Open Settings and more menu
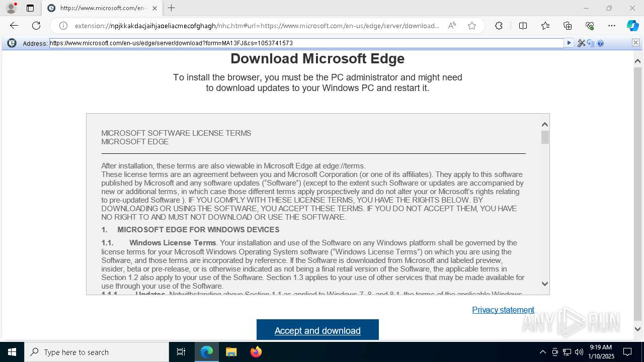 (612, 26)
